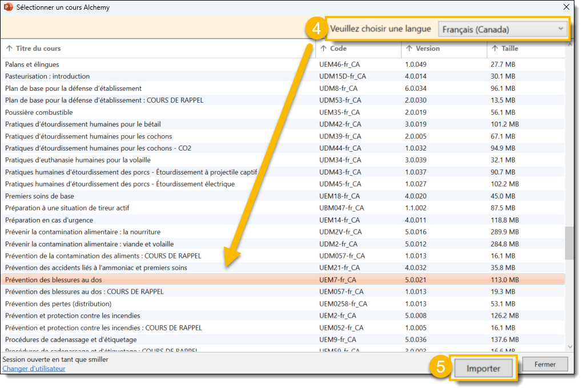Pick Préparation en cas d'urgence row

(x=49, y=220)
